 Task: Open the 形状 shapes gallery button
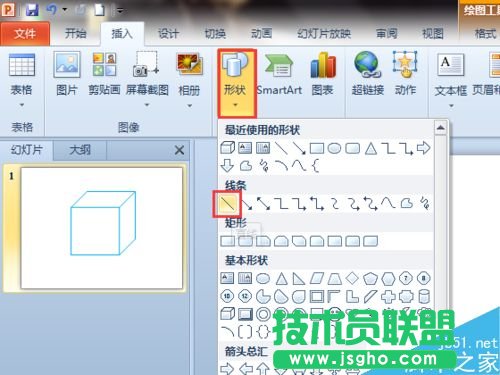pos(236,83)
